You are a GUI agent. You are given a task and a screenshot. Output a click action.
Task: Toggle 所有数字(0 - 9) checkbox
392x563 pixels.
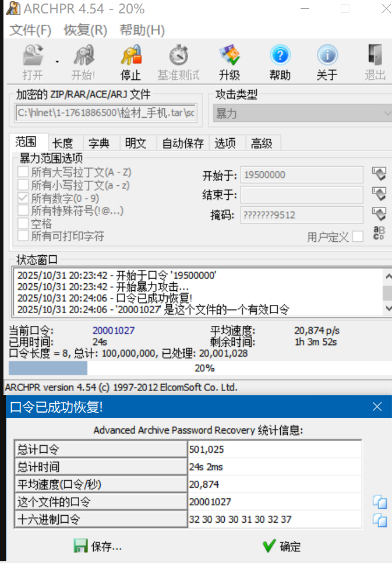23,198
